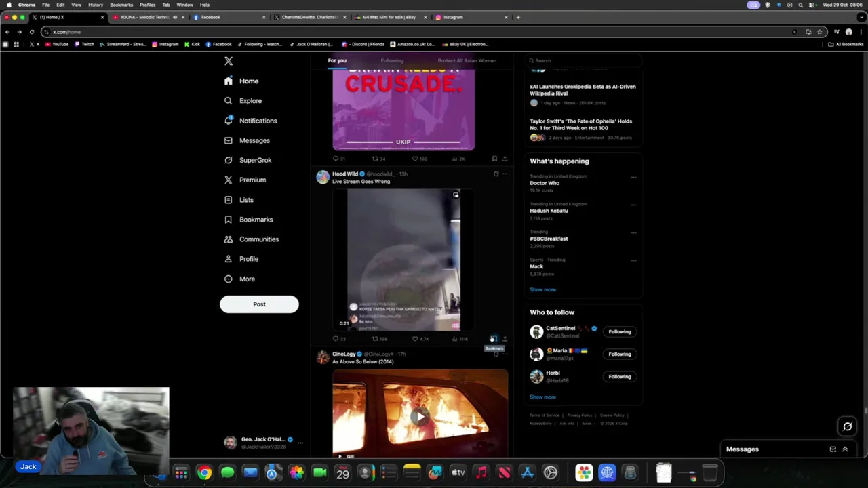Screen dimensions: 868x488
Task: Open more options for #BBCBreakfast trend
Action: [633, 232]
